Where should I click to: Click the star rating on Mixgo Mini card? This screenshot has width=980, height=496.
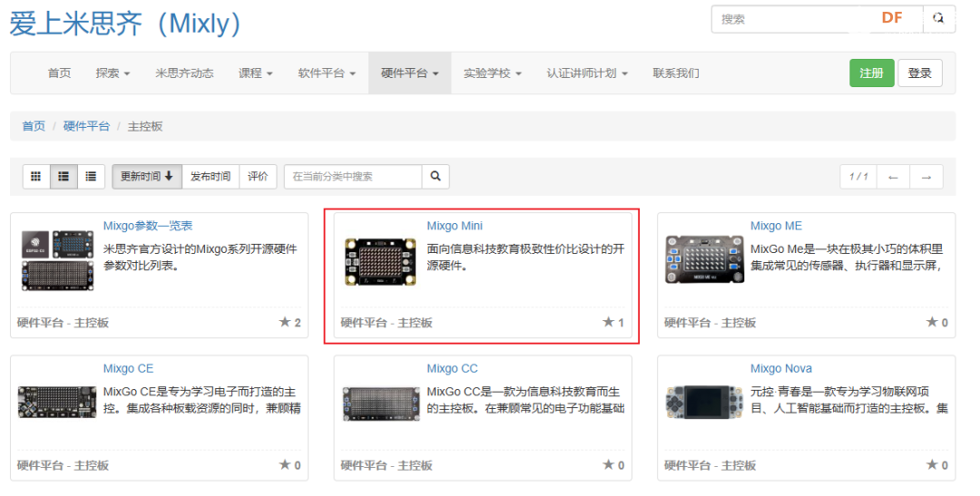point(613,322)
